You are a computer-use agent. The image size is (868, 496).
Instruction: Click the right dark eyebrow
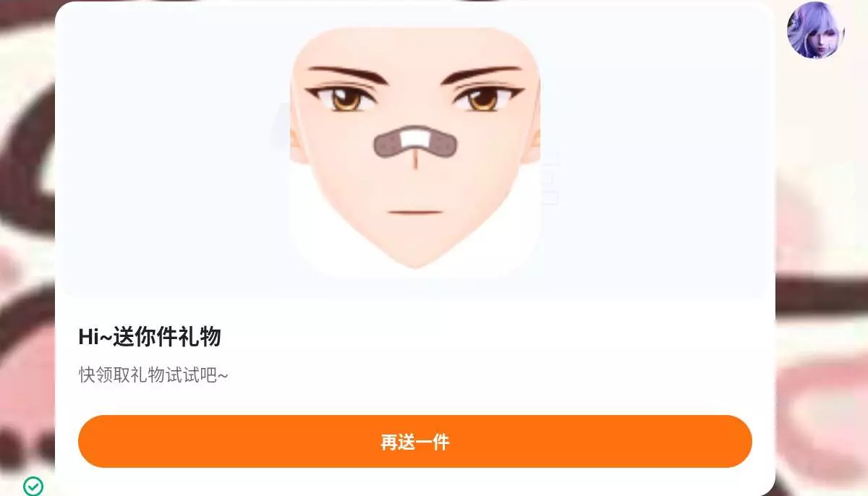tap(480, 74)
